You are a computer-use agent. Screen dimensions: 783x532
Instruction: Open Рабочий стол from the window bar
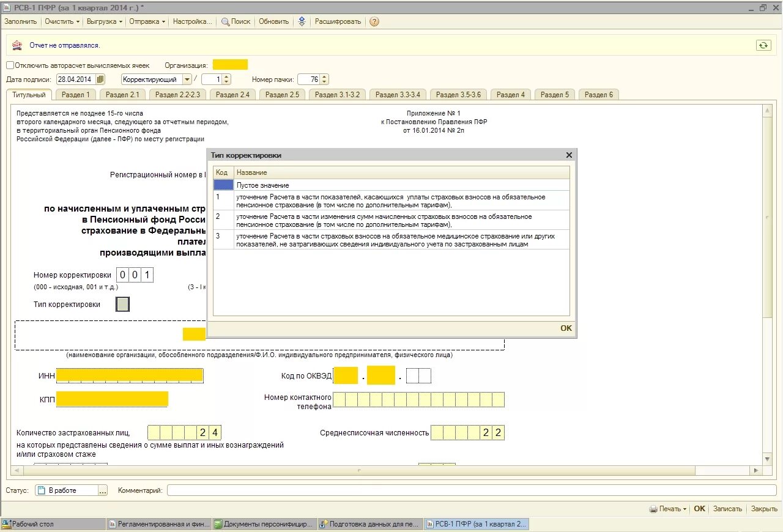pyautogui.click(x=53, y=524)
